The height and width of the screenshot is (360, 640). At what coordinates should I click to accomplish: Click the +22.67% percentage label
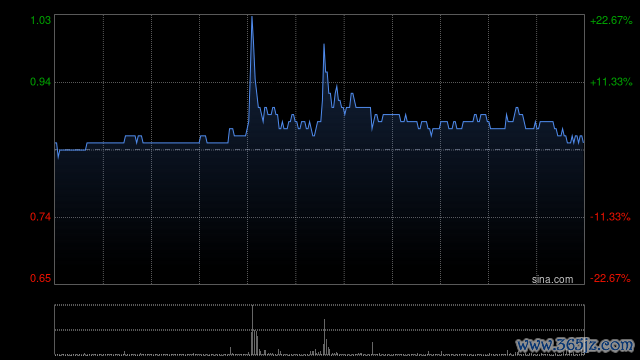(611, 20)
